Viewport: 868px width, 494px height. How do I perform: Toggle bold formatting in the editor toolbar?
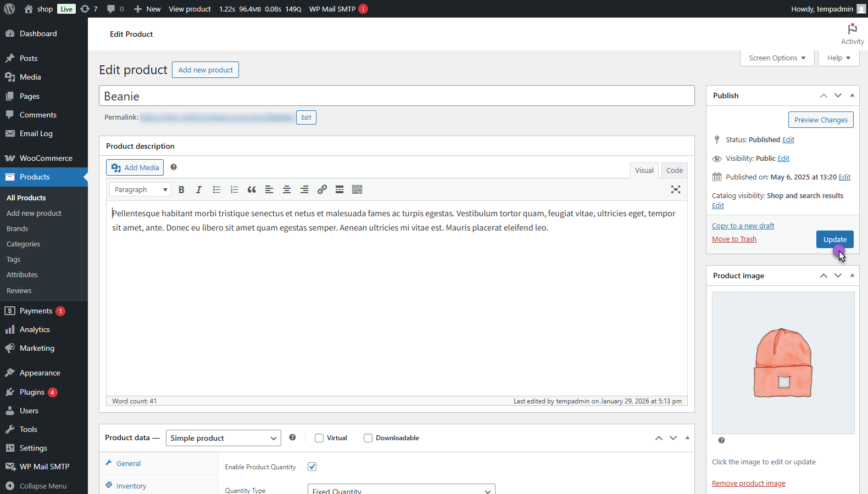tap(181, 189)
